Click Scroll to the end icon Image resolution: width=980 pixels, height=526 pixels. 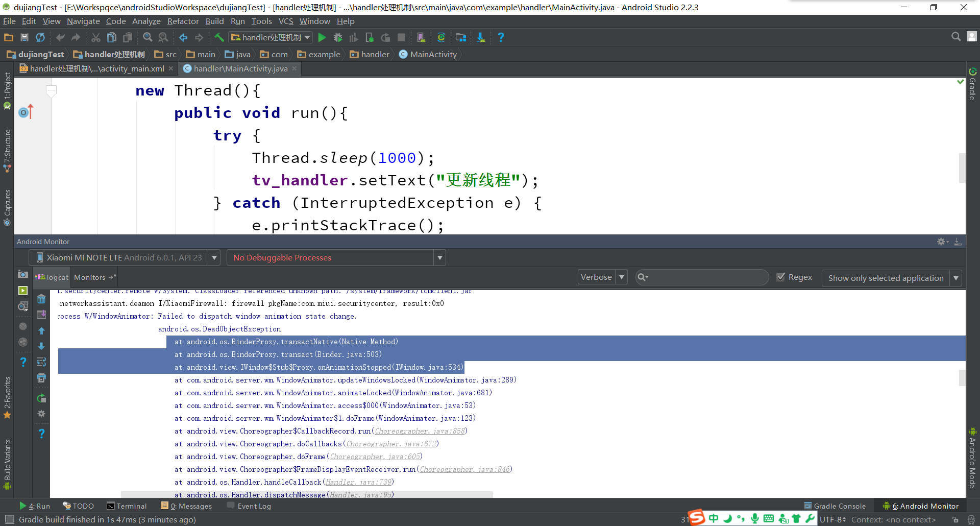point(41,315)
